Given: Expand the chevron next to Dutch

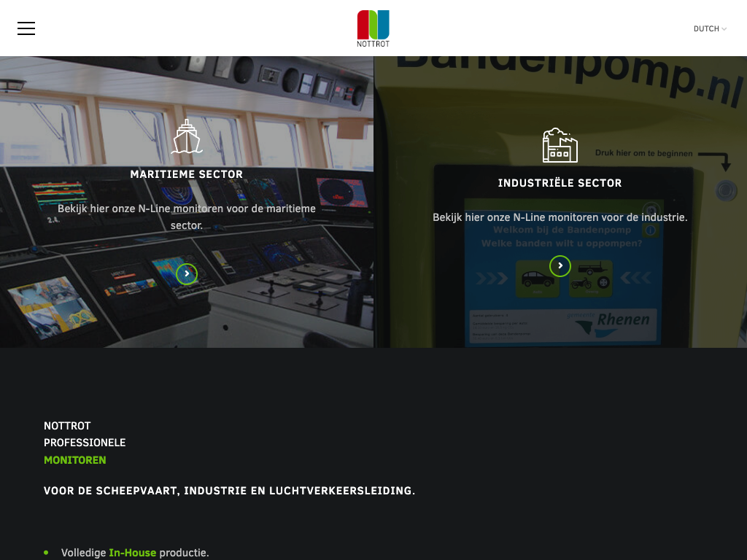Looking at the screenshot, I should coord(724,29).
